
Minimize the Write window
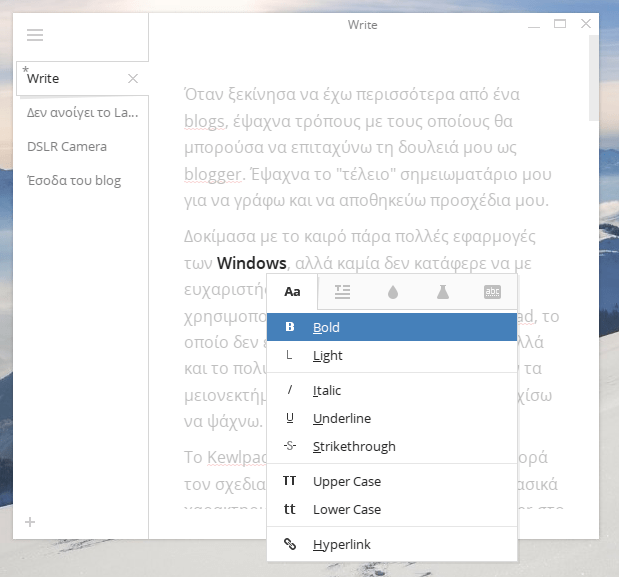[534, 25]
